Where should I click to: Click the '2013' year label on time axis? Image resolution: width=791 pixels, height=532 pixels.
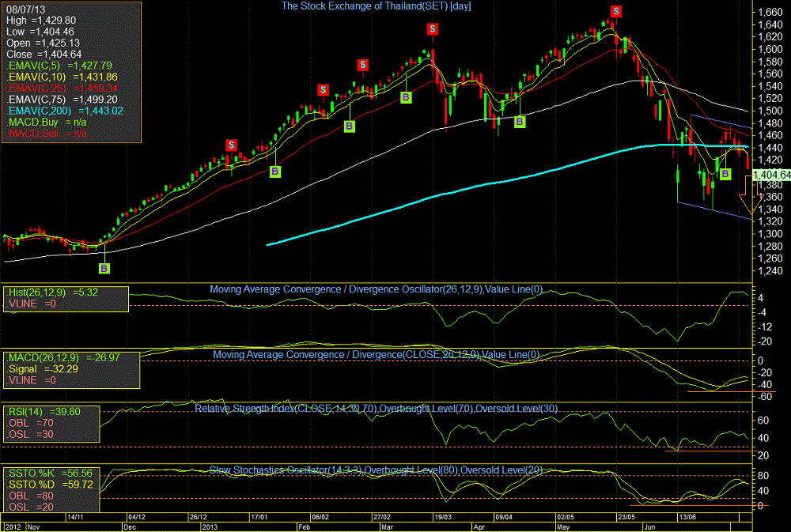pos(210,527)
